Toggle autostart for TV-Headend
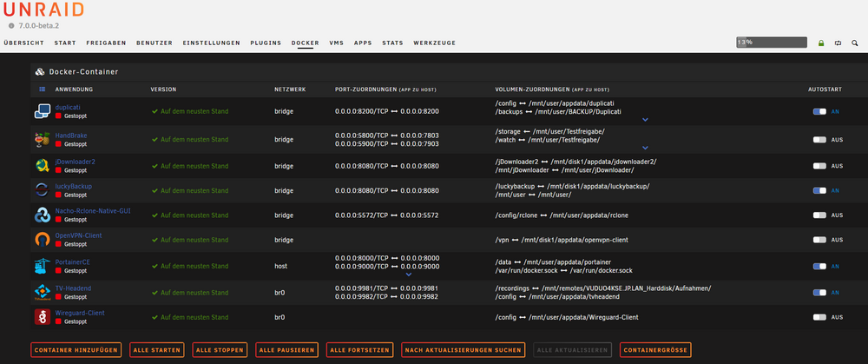 [819, 292]
